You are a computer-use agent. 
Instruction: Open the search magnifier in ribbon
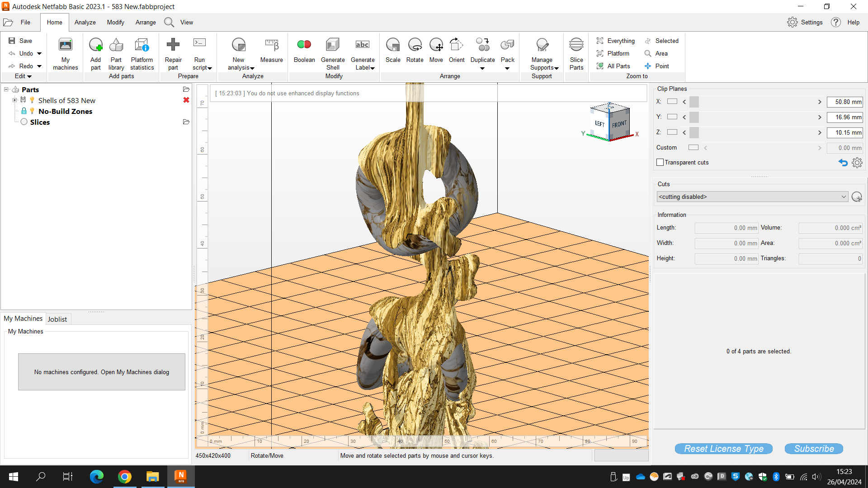pos(169,22)
